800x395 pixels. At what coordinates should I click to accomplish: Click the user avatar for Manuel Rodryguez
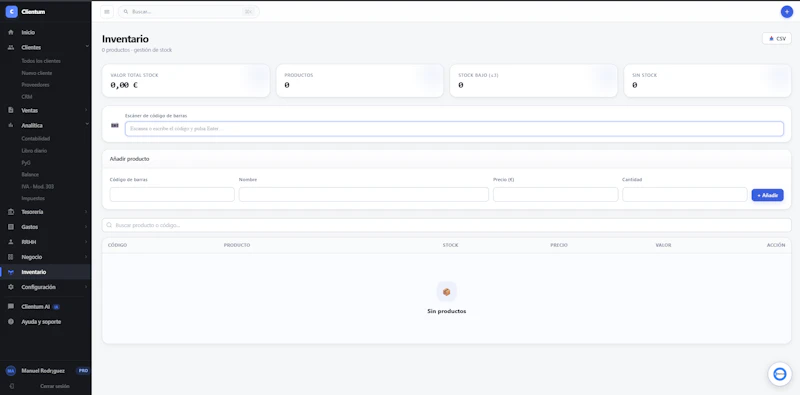pos(11,371)
